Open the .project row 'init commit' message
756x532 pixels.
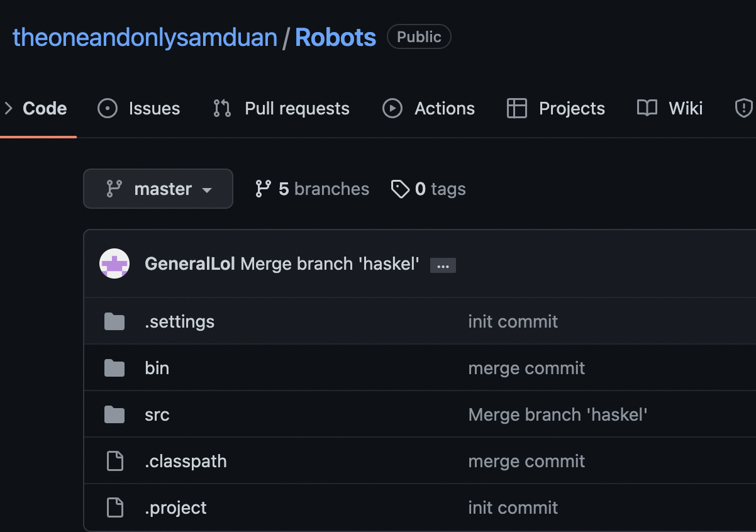tap(513, 507)
